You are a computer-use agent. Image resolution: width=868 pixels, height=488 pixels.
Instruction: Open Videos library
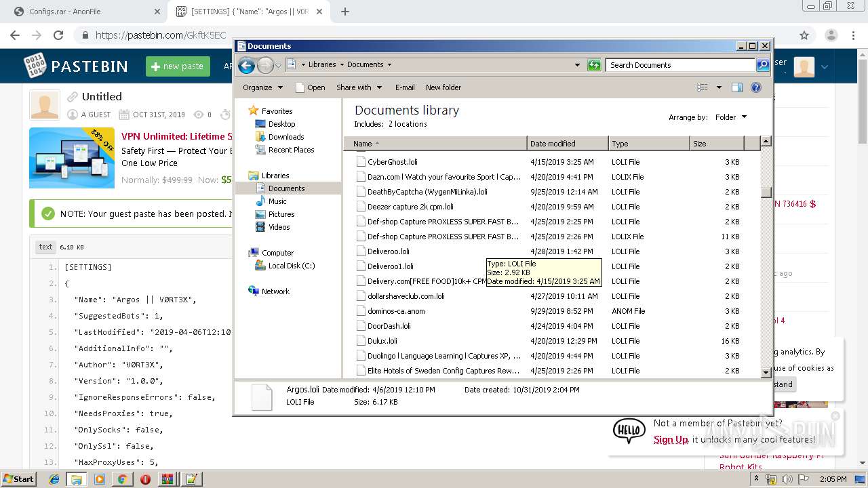[x=279, y=227]
